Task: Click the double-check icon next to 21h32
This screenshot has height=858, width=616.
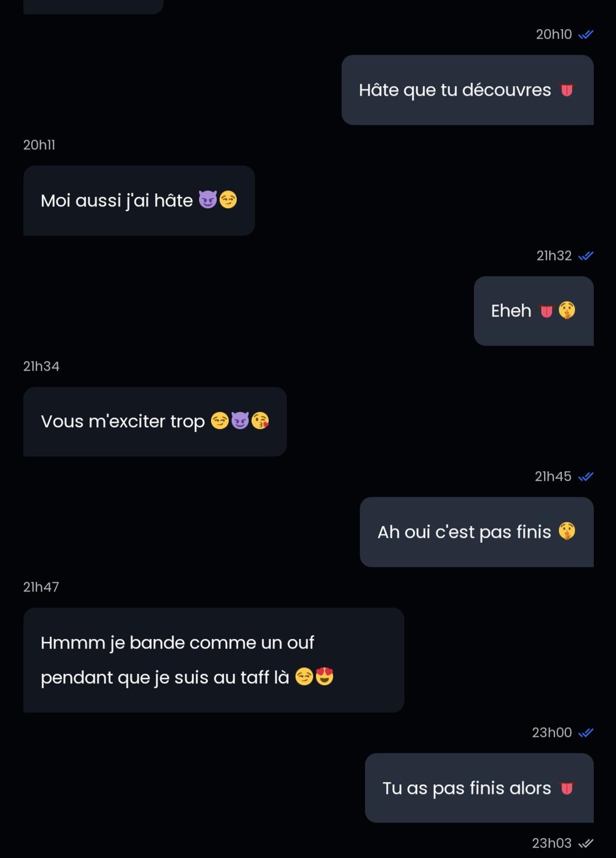Action: coord(586,256)
